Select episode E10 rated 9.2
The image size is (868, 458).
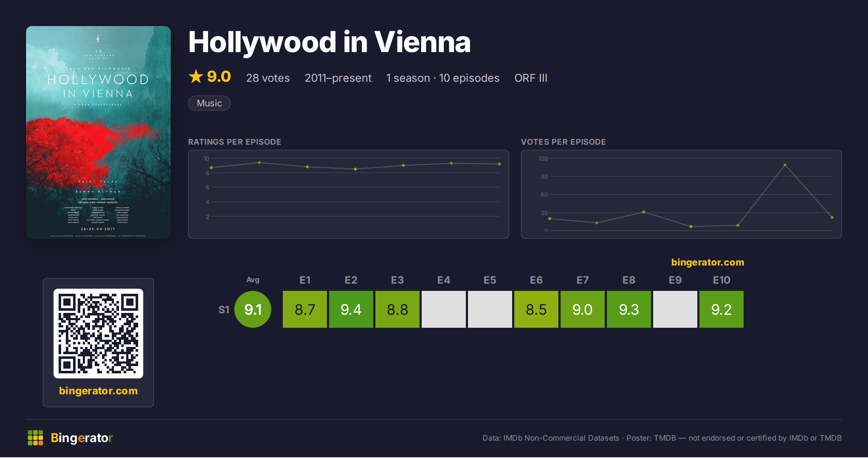[722, 309]
